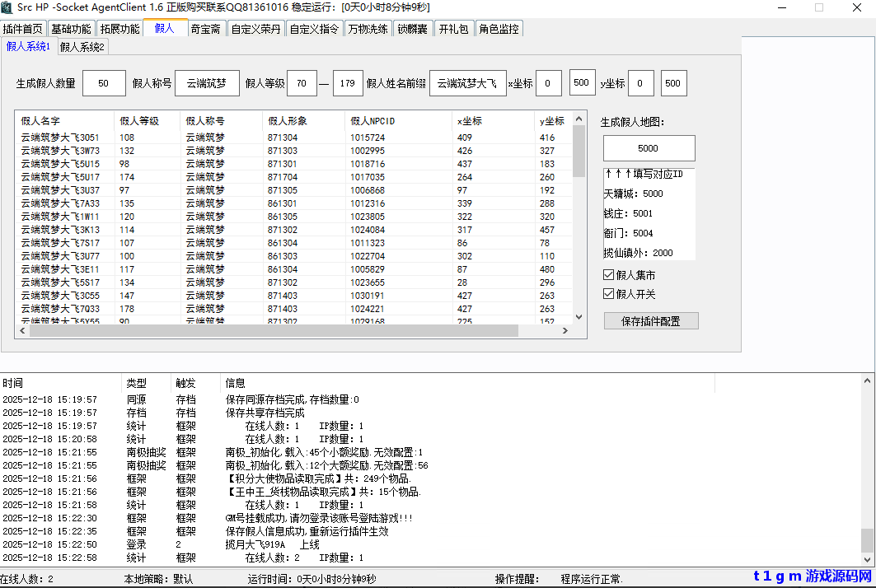Switch to the 万物洗练 tab
The height and width of the screenshot is (588, 876).
tap(368, 27)
